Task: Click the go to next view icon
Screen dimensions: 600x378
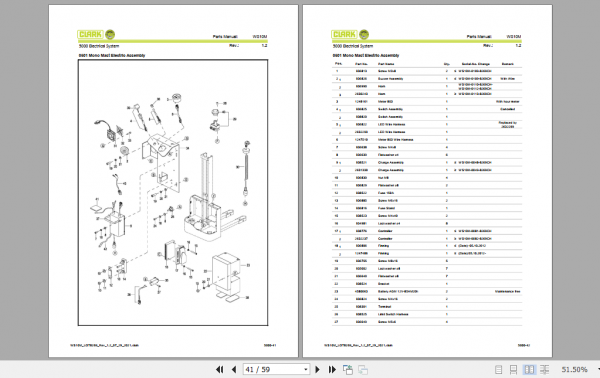Action: [x=363, y=370]
